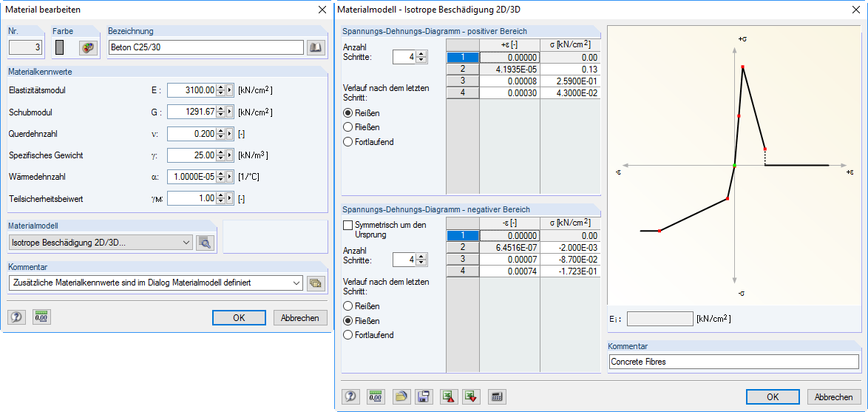Screen dimensions: 868x412
Task: Click strain cell 4.1935E-05
Action: click(510, 70)
